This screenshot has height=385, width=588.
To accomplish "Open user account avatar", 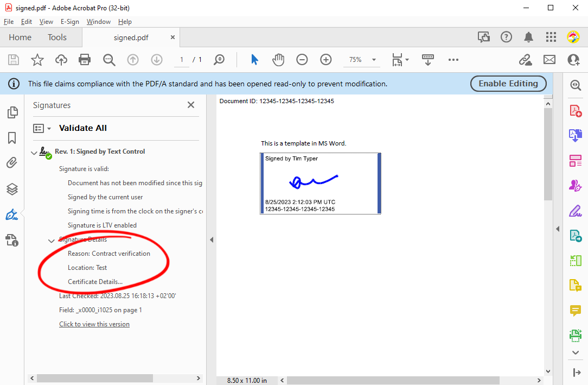I will (x=573, y=37).
